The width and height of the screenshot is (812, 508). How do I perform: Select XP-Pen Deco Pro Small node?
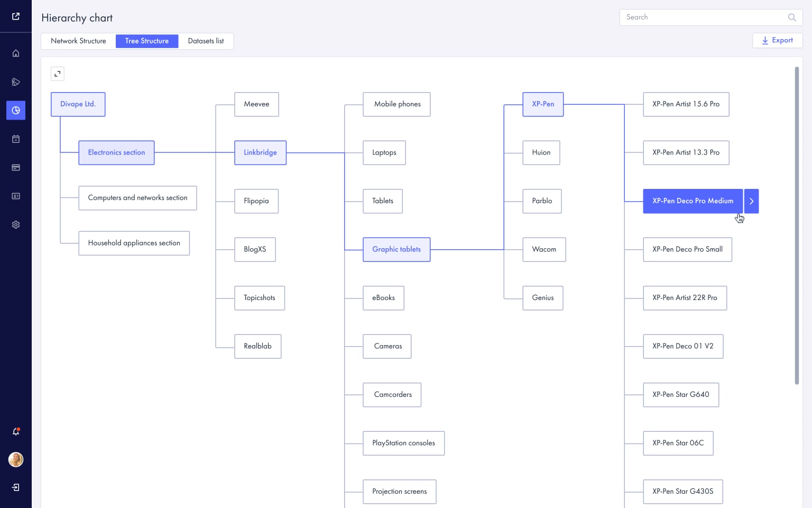[x=688, y=249]
